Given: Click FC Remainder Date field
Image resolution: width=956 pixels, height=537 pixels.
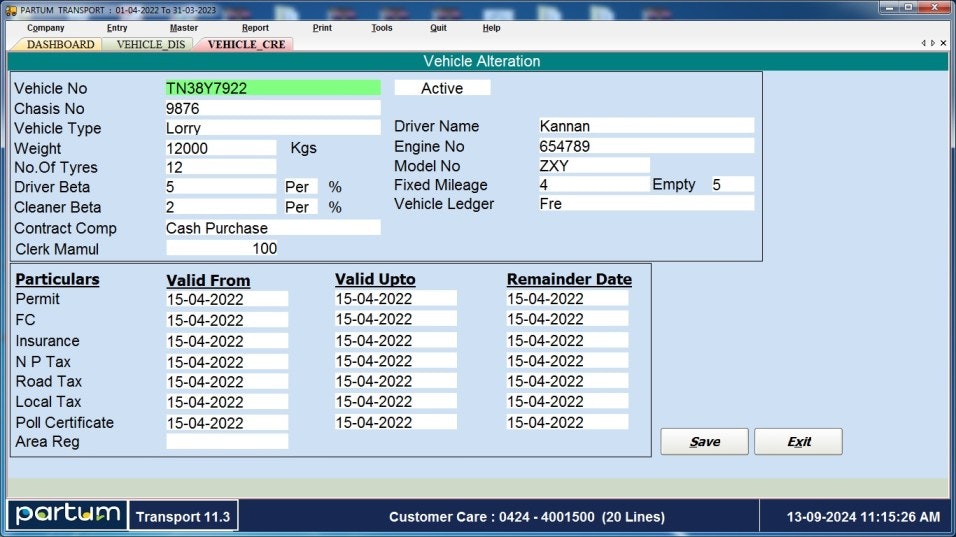Looking at the screenshot, I should (567, 319).
